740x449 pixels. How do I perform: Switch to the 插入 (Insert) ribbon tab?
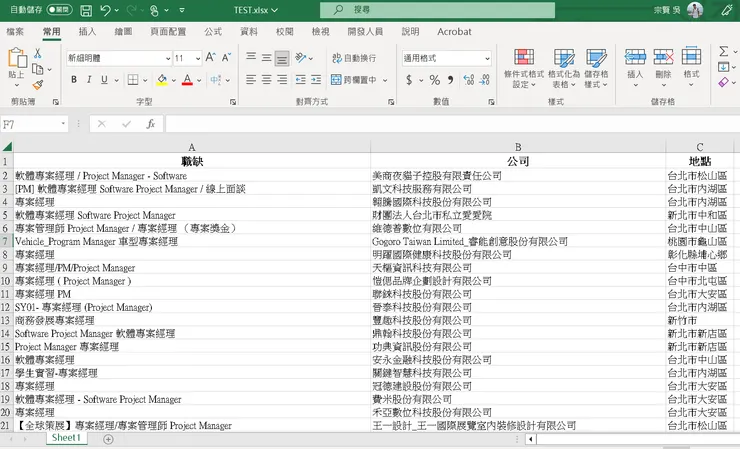tap(87, 32)
